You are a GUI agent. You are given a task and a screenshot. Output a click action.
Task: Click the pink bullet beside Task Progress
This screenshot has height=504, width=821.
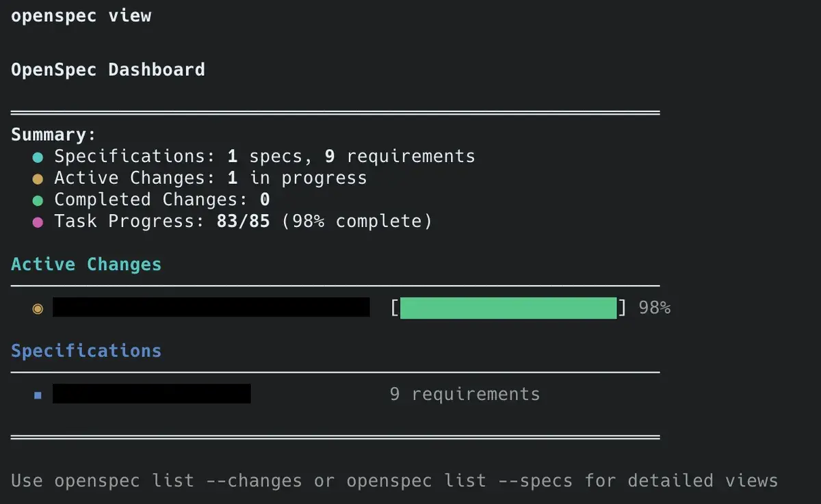(38, 222)
